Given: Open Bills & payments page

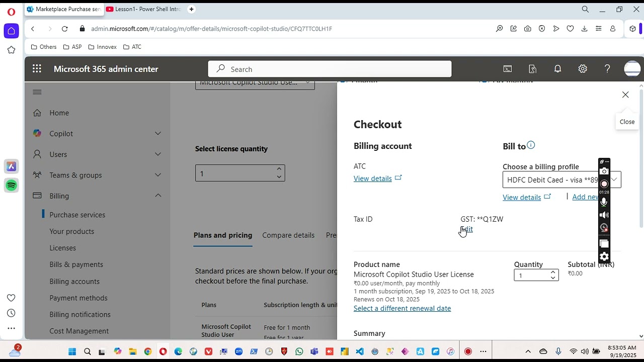Looking at the screenshot, I should point(76,264).
